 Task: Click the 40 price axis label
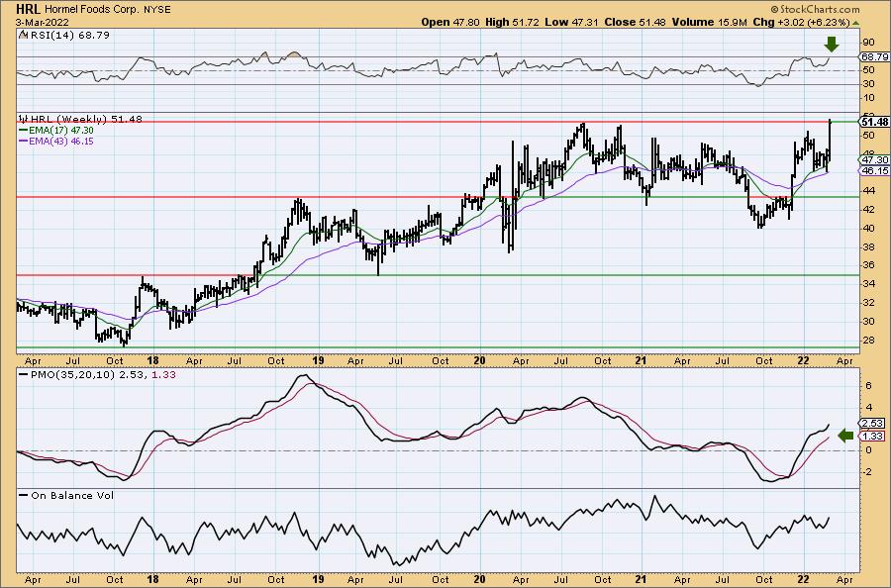(x=867, y=229)
